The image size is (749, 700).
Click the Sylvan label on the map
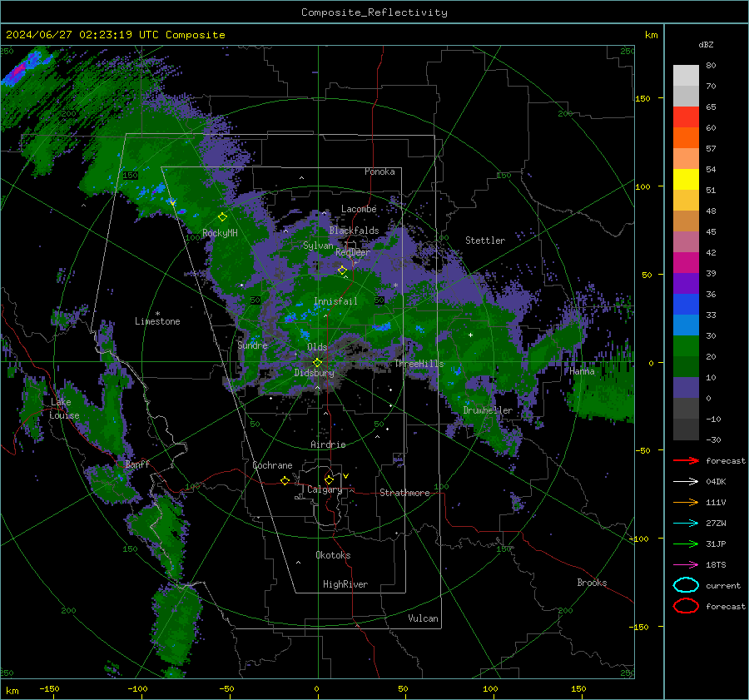point(318,246)
